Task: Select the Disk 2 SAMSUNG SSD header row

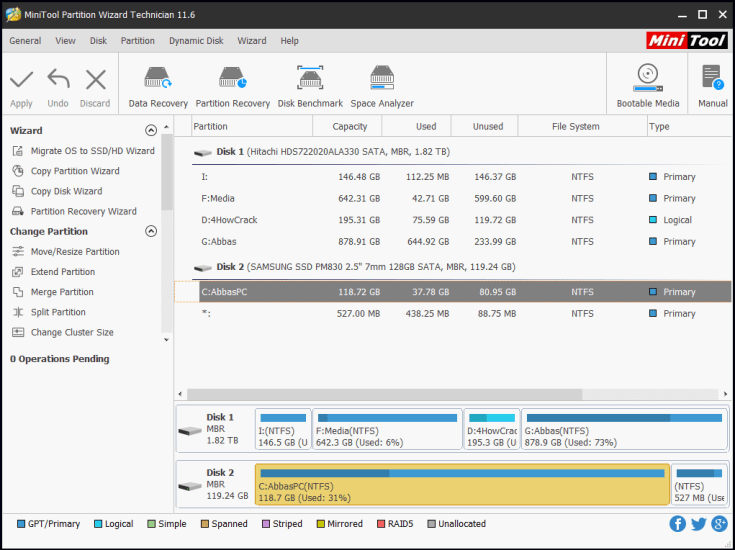Action: (462, 267)
